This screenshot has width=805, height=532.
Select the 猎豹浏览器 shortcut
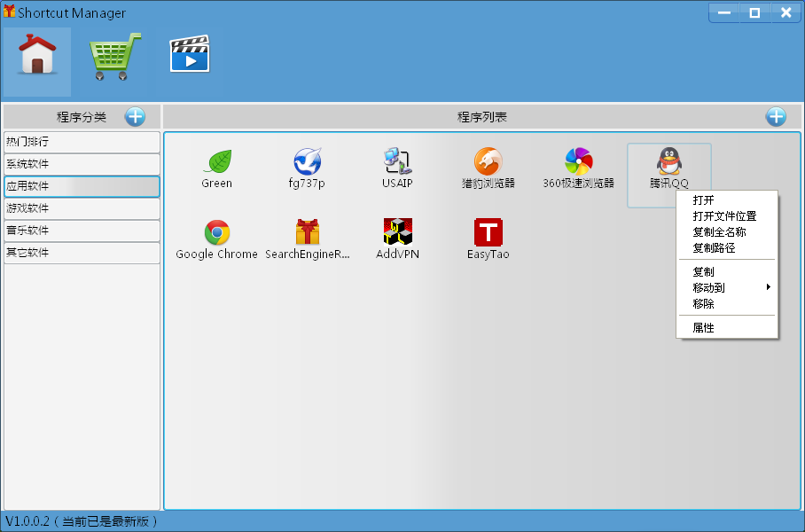pos(488,169)
